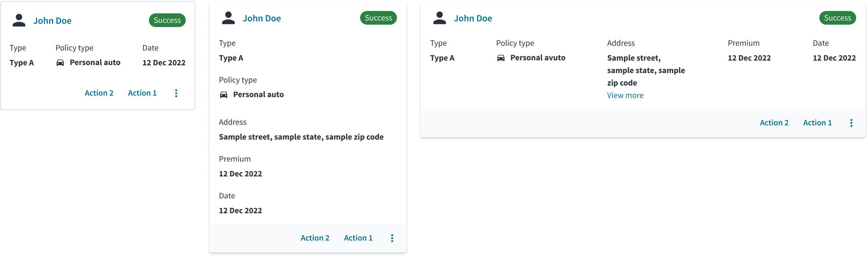868x256 pixels.
Task: Click the person avatar icon in the compact card
Action: point(19,20)
